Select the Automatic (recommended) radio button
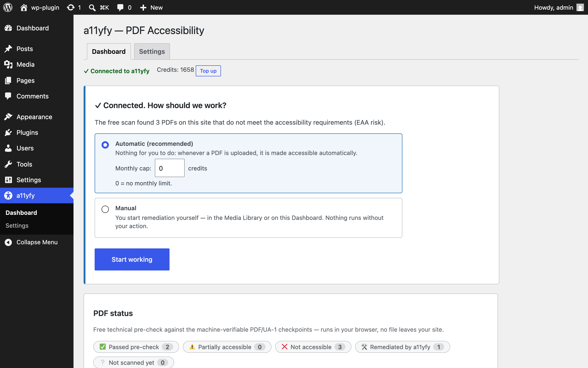Image resolution: width=588 pixels, height=368 pixels. 105,145
